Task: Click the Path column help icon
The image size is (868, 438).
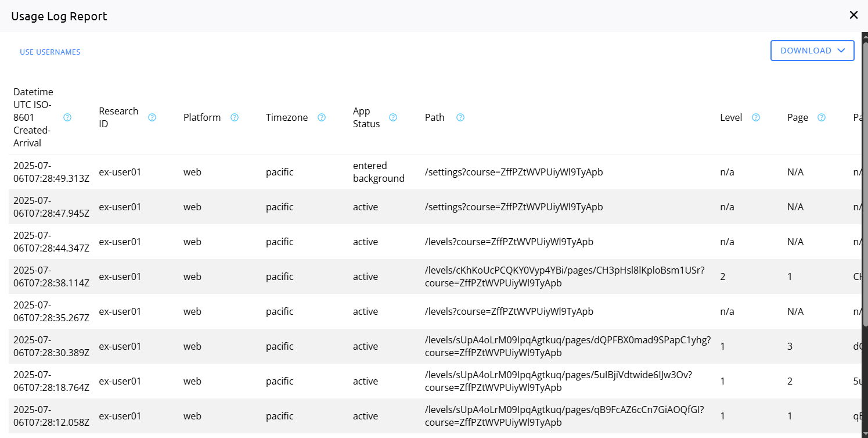Action: 460,117
